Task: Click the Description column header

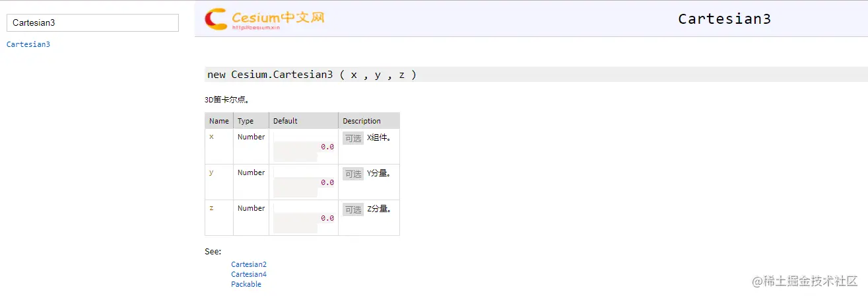Action: [x=362, y=121]
